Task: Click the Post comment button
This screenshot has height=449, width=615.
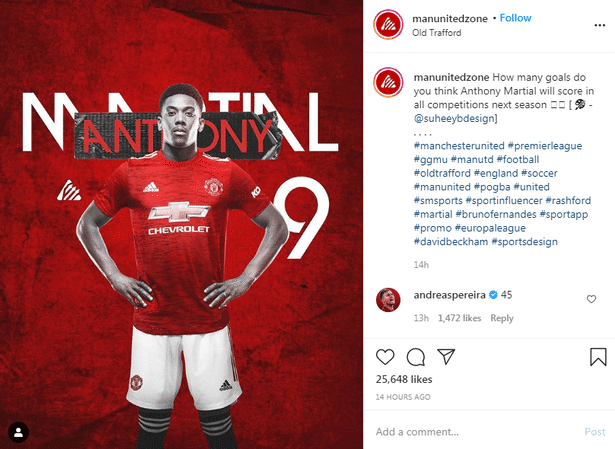Action: coord(595,432)
